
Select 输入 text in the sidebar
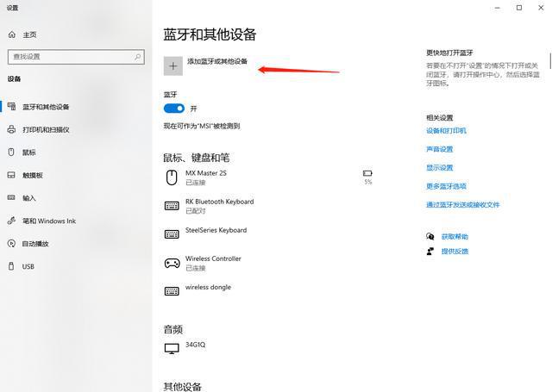tap(28, 198)
